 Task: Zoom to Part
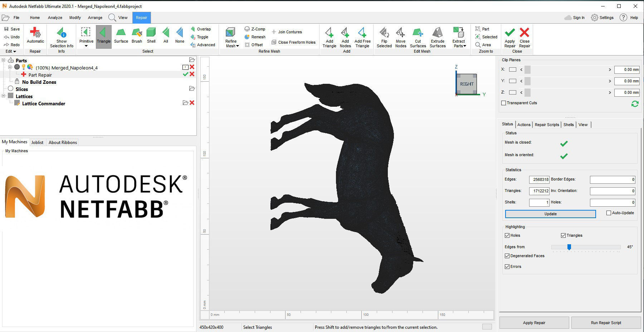[x=482, y=29]
